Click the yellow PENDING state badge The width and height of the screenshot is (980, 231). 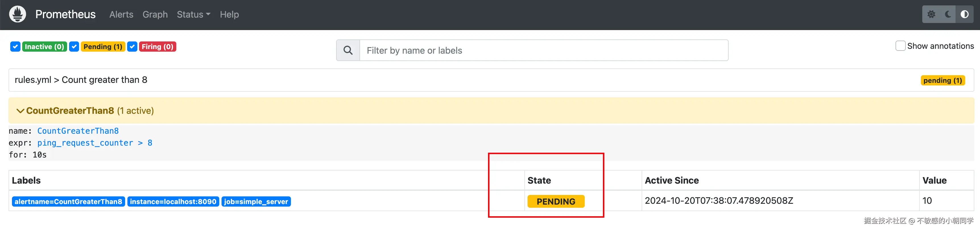point(555,201)
